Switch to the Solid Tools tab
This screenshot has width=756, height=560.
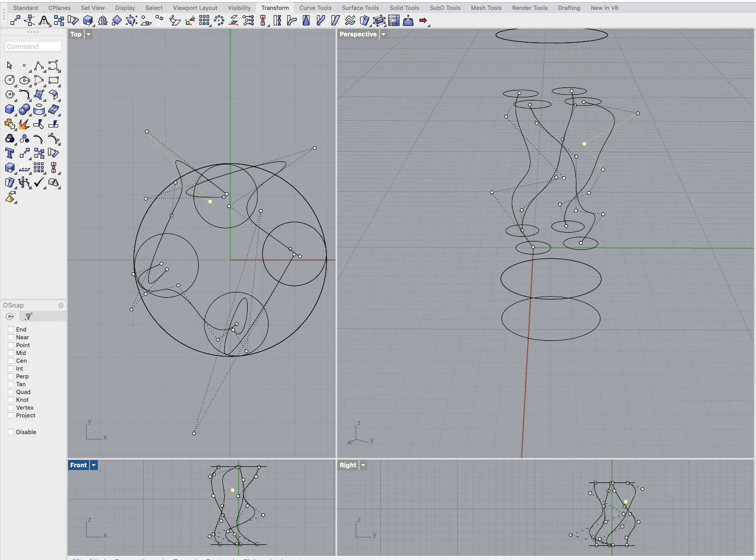click(404, 8)
